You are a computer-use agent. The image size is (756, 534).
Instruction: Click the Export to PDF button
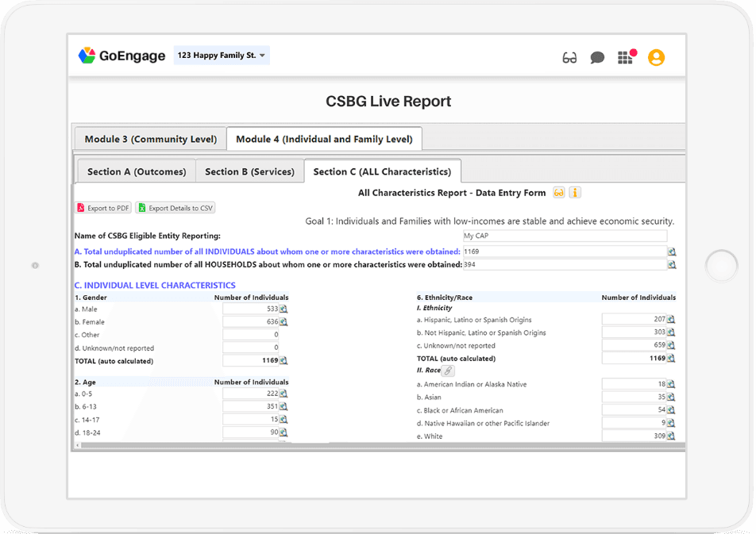103,208
